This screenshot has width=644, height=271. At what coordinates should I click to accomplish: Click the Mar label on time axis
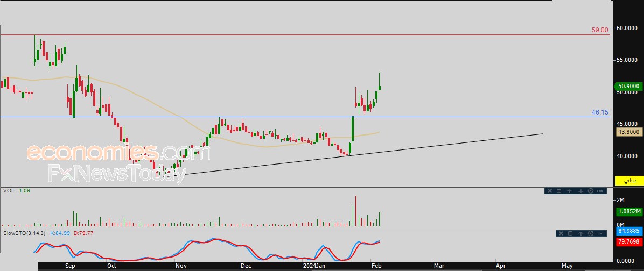pyautogui.click(x=439, y=266)
